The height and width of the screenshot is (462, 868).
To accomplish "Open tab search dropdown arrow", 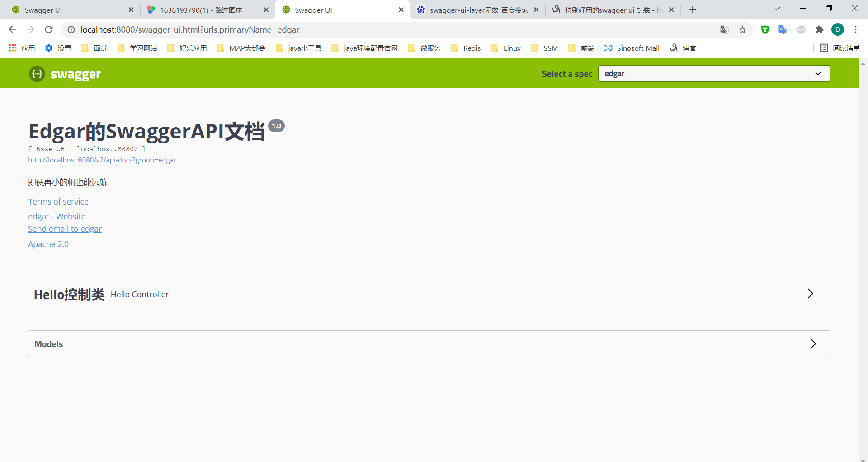I will [777, 9].
